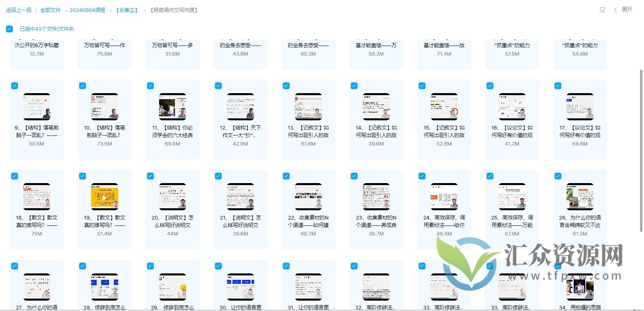Uncheck checkbox for file 24 高效保存
Image resolution: width=644 pixels, height=311 pixels.
422,176
